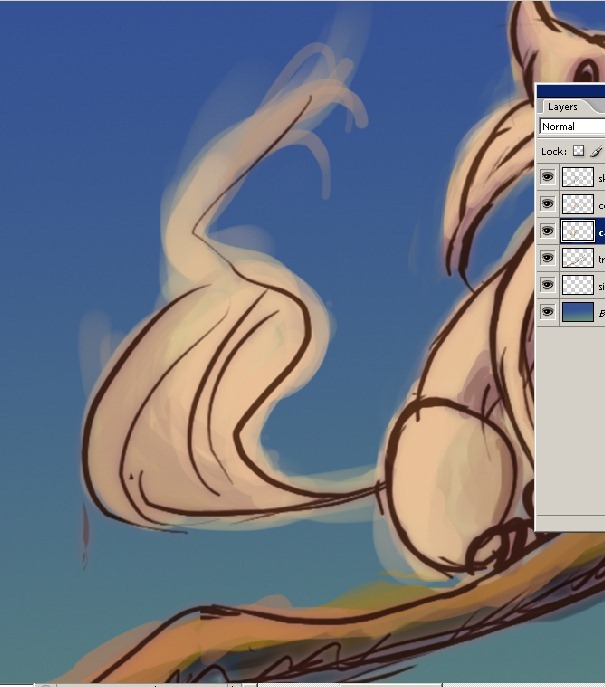The image size is (605, 687).
Task: Toggle visibility of the second layer
Action: point(547,204)
